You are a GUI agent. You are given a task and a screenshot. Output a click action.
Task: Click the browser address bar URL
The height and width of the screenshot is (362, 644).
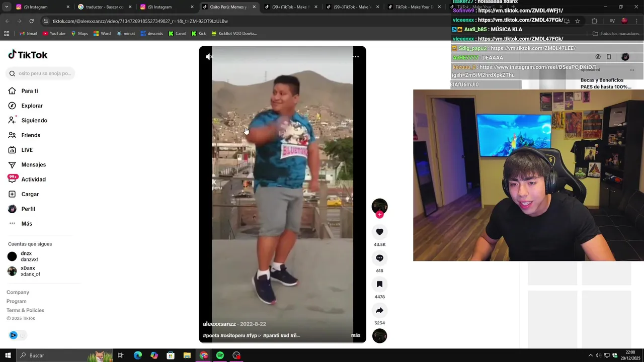(x=140, y=21)
